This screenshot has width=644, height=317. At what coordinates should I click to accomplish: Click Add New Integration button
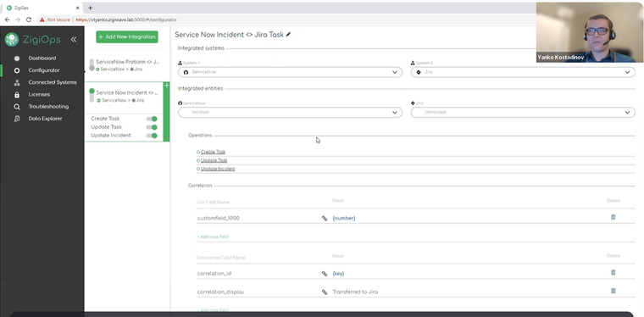coord(127,36)
